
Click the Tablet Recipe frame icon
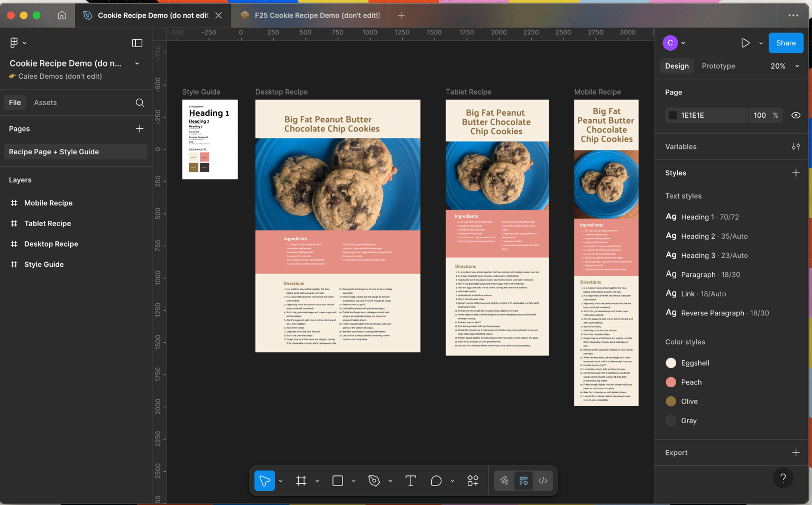(x=14, y=223)
